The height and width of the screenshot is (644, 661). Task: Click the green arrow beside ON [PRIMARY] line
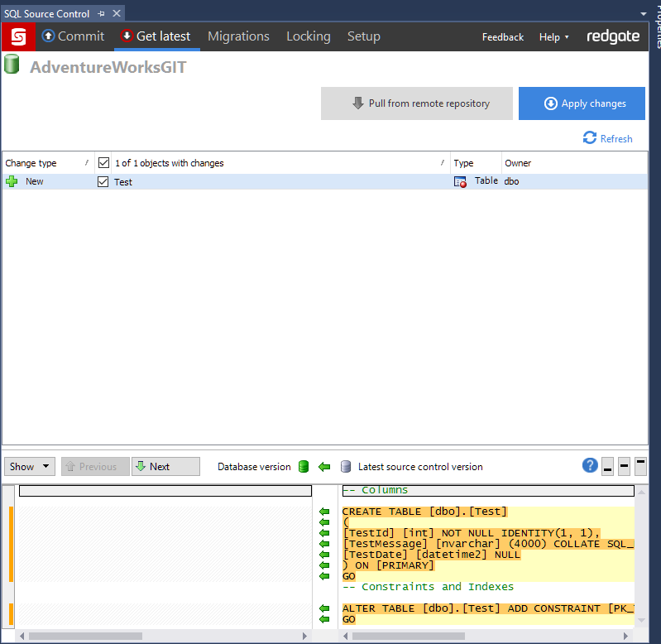pyautogui.click(x=324, y=565)
